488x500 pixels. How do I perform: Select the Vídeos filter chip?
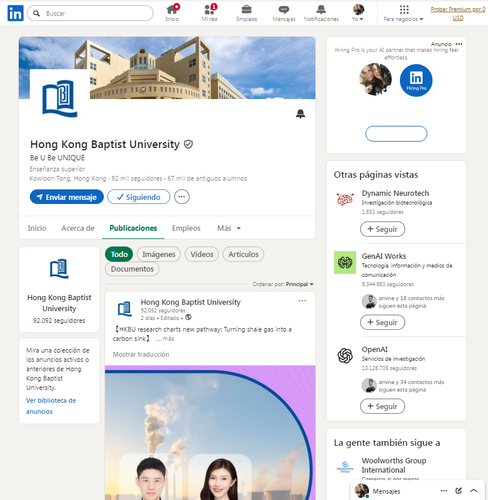(x=202, y=254)
